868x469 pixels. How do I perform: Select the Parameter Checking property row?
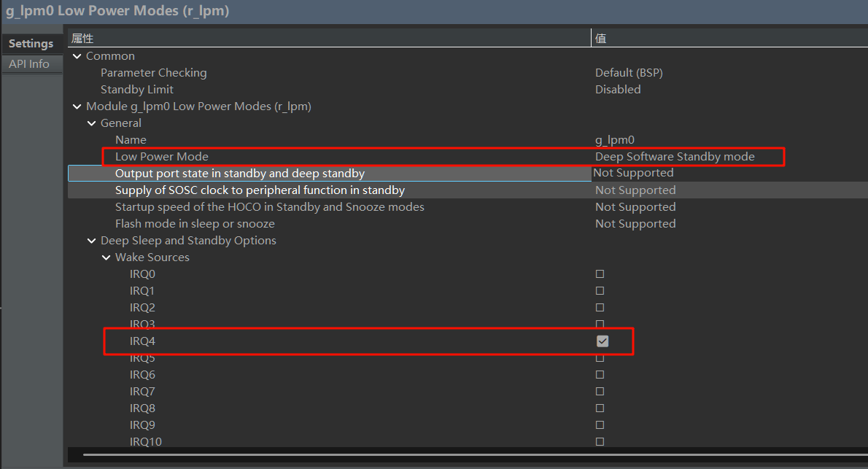[153, 72]
